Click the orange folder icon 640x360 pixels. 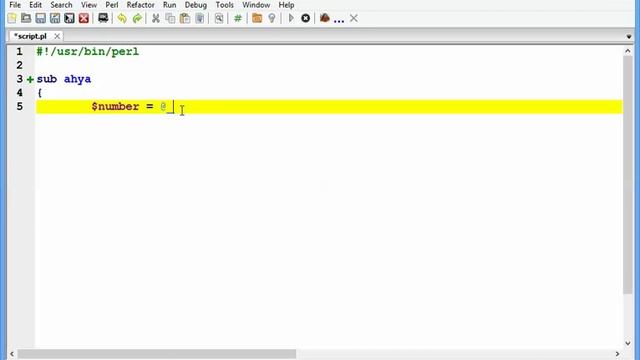pyautogui.click(x=257, y=18)
